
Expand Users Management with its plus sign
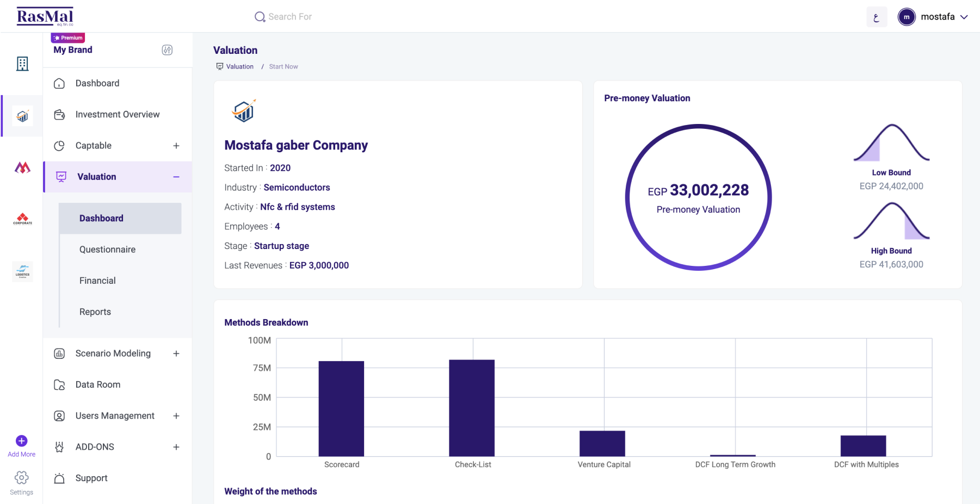tap(176, 416)
